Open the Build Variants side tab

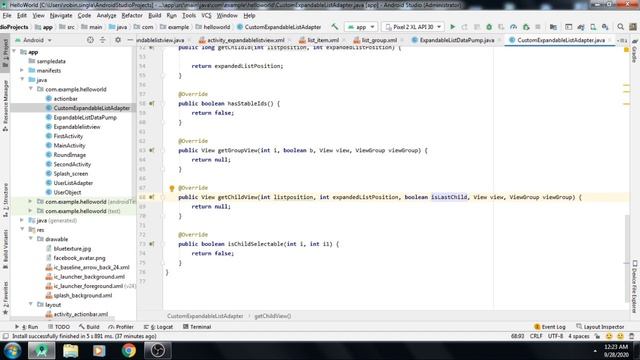[5, 249]
